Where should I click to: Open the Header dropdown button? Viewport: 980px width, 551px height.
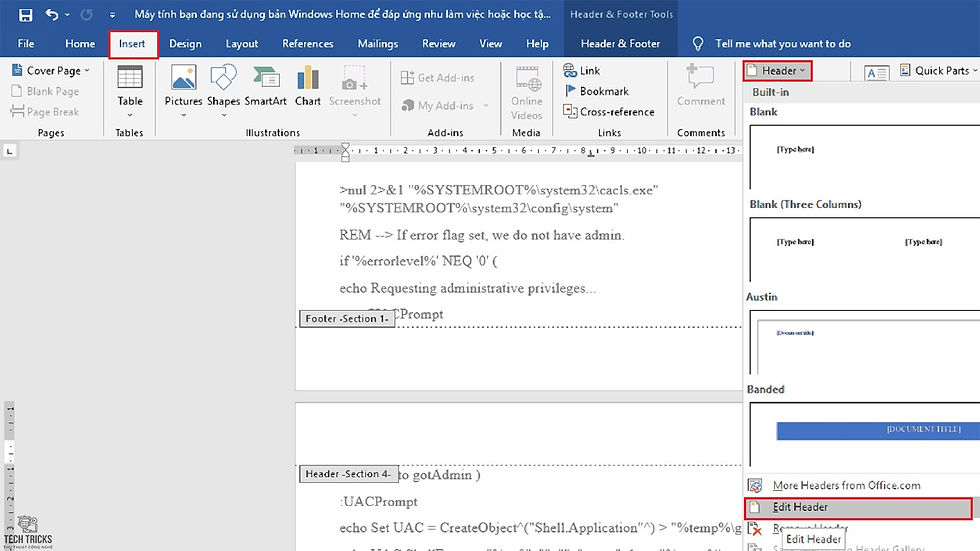coord(778,71)
